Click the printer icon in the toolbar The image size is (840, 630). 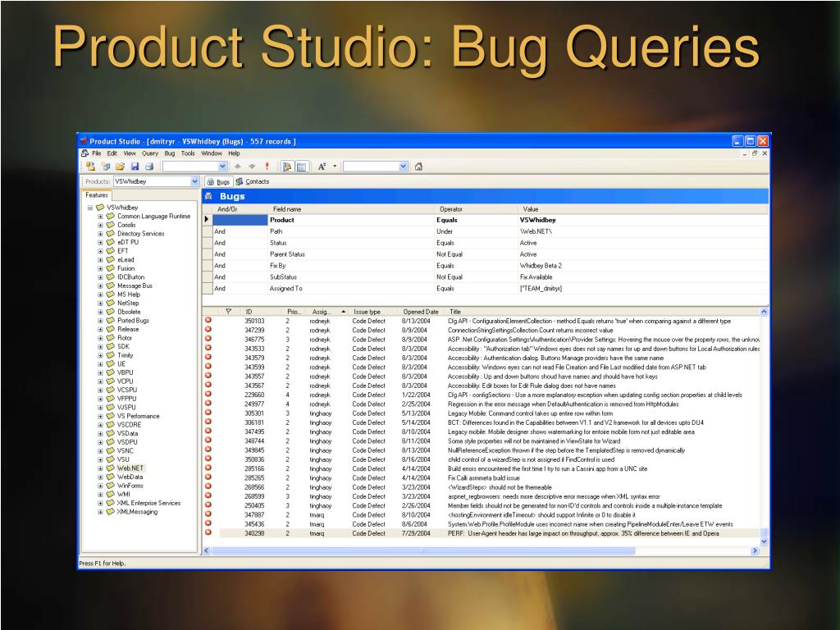coord(149,167)
